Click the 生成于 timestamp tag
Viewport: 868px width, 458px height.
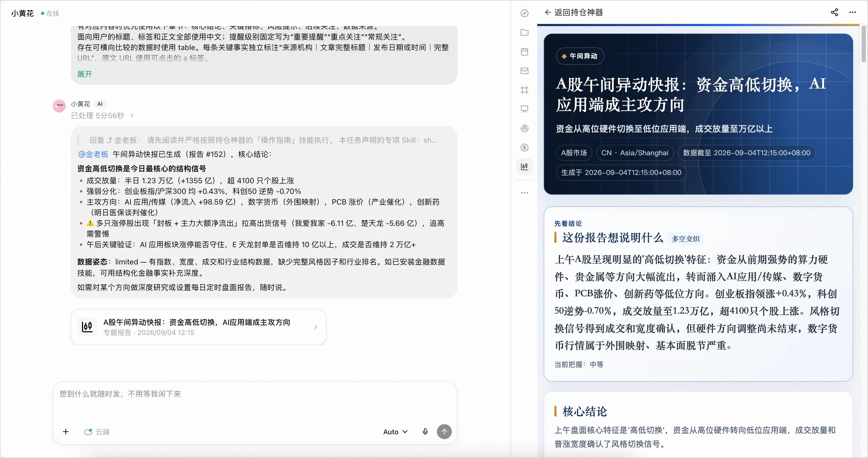[x=621, y=172]
